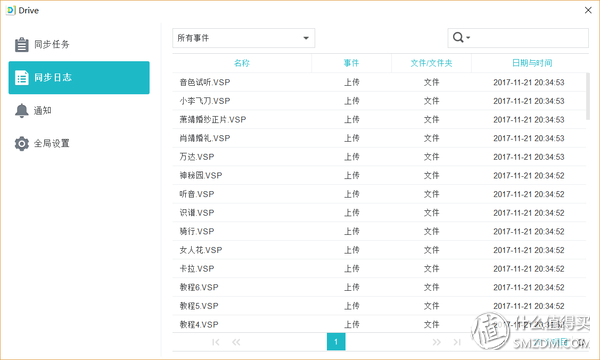Go to the first page arrow
The width and height of the screenshot is (600, 360).
216,342
